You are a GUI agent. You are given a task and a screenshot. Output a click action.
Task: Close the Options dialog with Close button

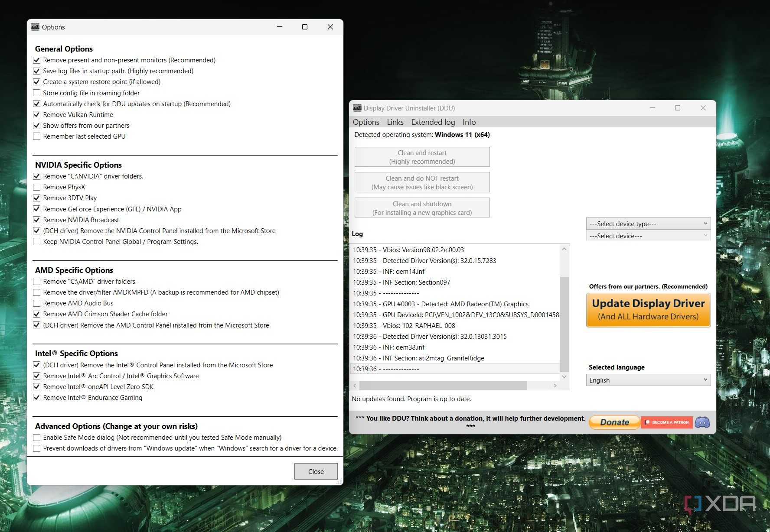pyautogui.click(x=316, y=471)
